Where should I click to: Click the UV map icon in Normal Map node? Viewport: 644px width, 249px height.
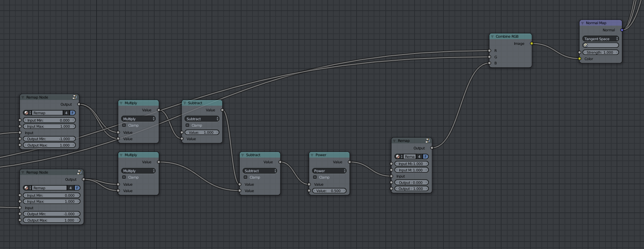[586, 45]
